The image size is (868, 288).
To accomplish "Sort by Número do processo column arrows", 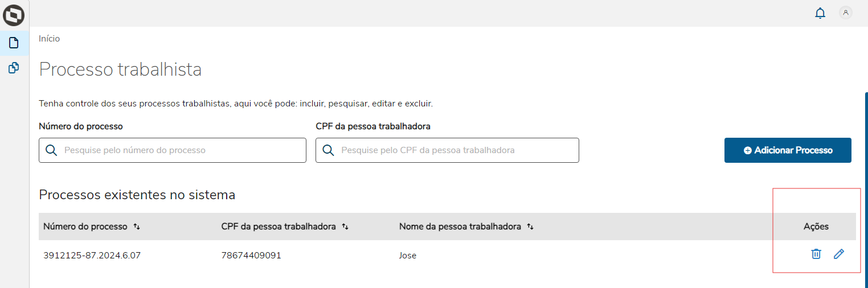I will click(x=137, y=227).
